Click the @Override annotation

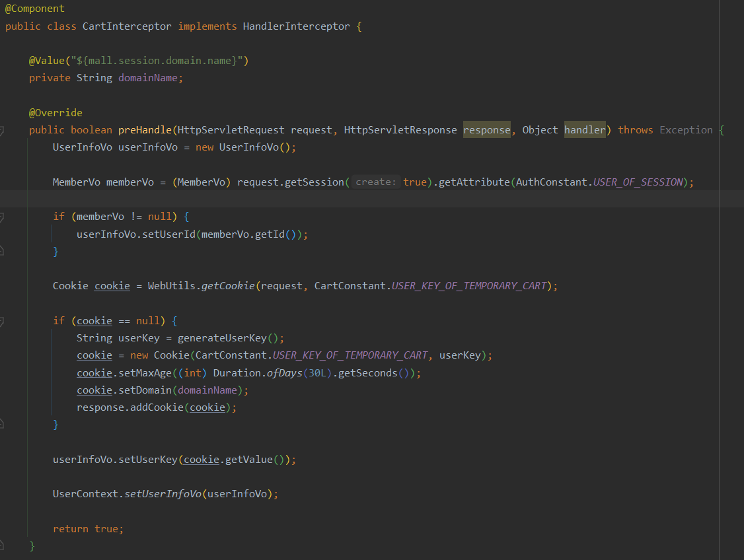[56, 113]
